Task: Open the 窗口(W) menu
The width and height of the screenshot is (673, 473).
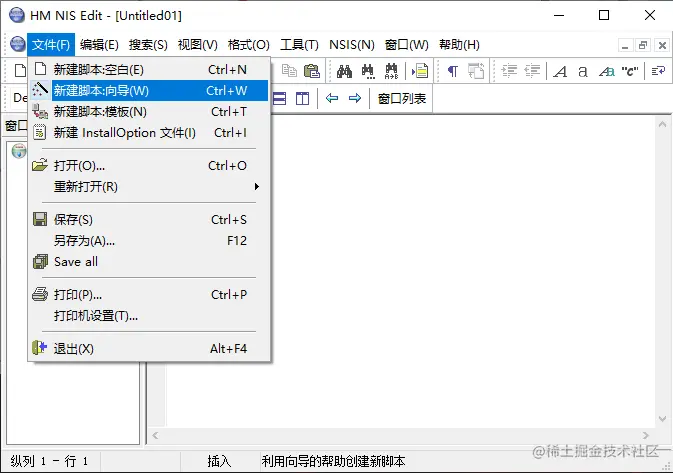Action: [406, 45]
